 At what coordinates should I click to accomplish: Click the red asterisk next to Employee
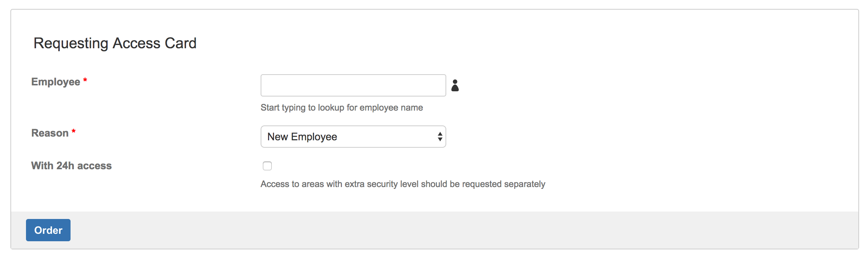point(85,80)
